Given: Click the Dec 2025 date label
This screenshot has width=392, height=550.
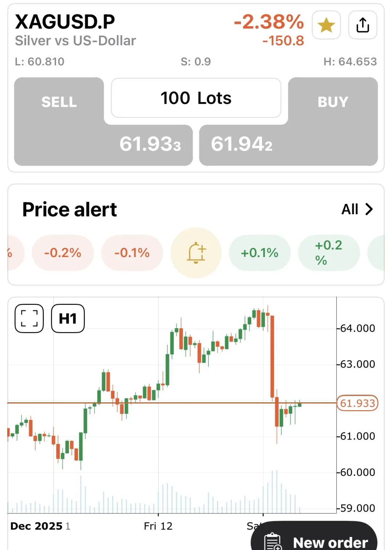Looking at the screenshot, I should coord(36,526).
